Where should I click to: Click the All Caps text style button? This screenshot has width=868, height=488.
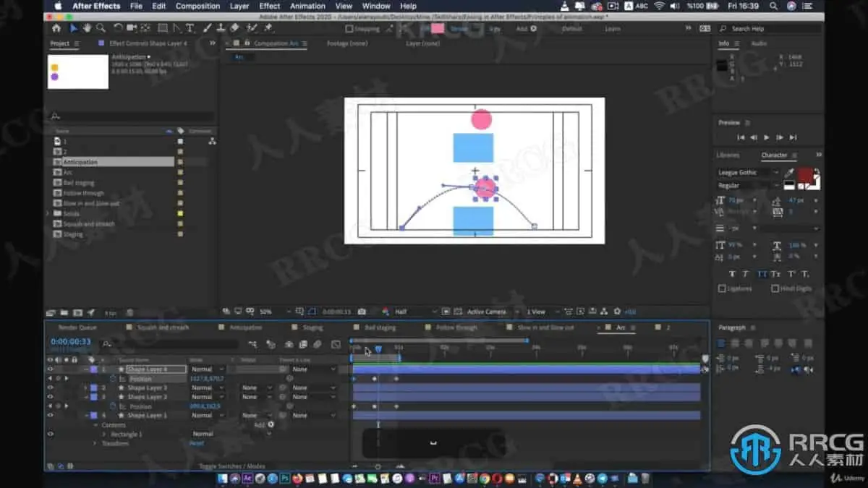click(x=762, y=274)
